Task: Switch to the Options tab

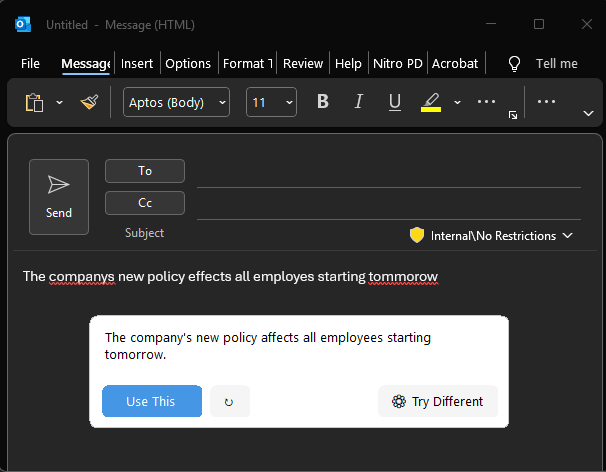Action: coord(188,63)
